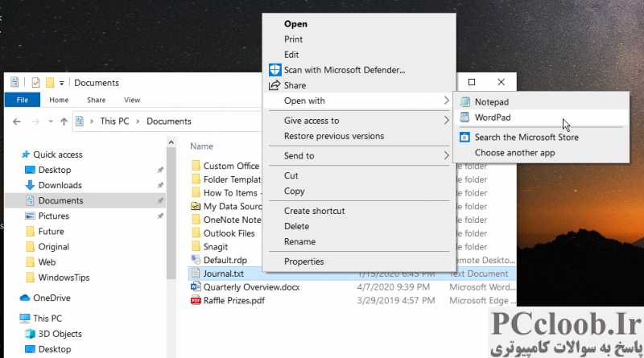The width and height of the screenshot is (644, 358).
Task: Click Choose another app
Action: point(514,153)
